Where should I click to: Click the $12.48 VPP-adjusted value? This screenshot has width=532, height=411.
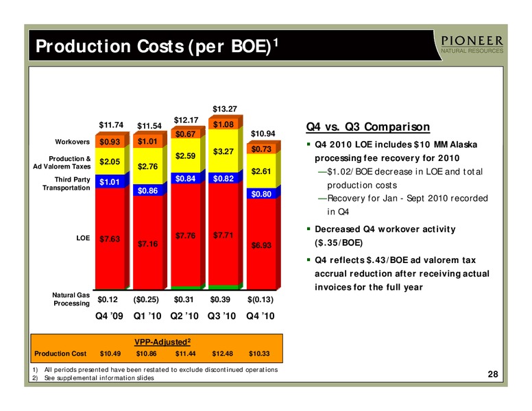pos(223,353)
